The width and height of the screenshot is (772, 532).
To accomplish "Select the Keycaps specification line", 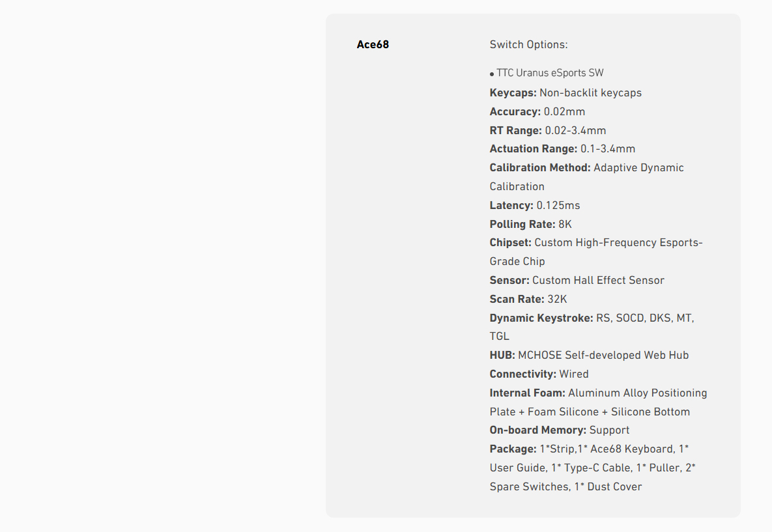I will click(565, 93).
